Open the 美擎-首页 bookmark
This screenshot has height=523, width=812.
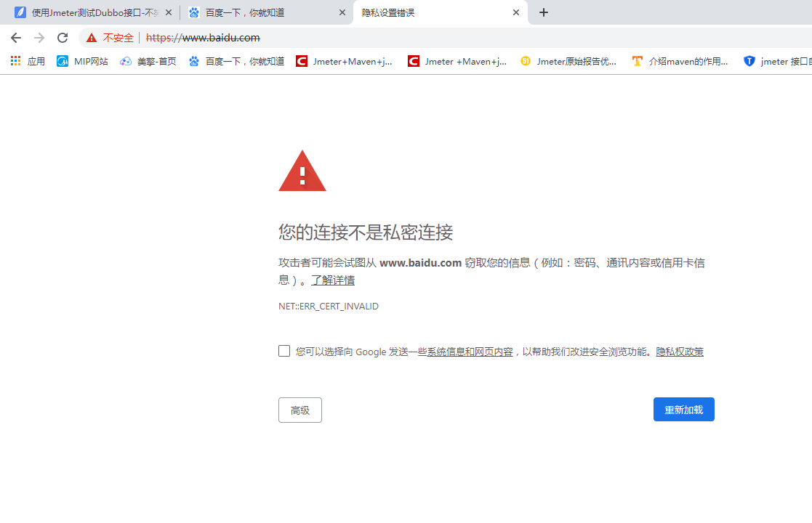(x=148, y=61)
